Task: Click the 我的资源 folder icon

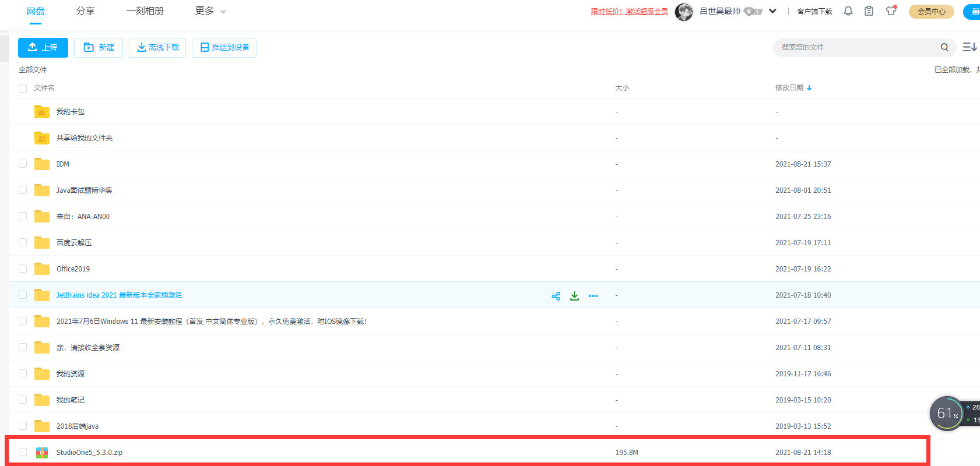Action: click(42, 373)
